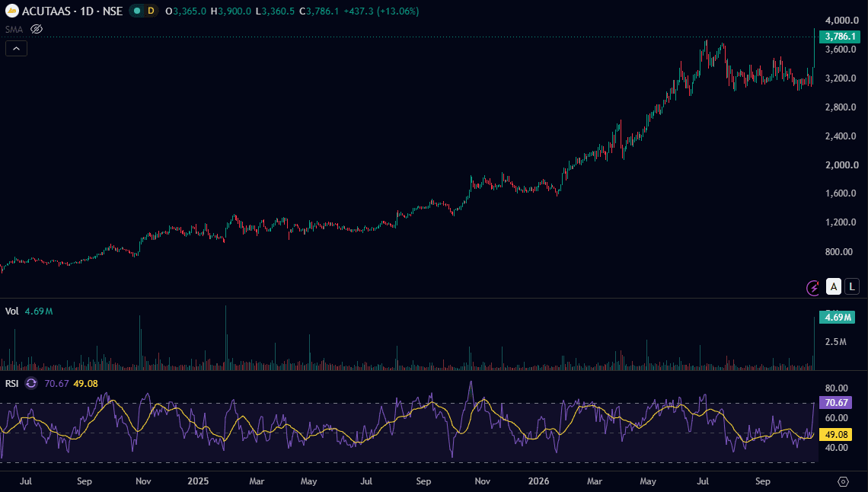868x492 pixels.
Task: Select the Vol indicator label
Action: pos(11,311)
